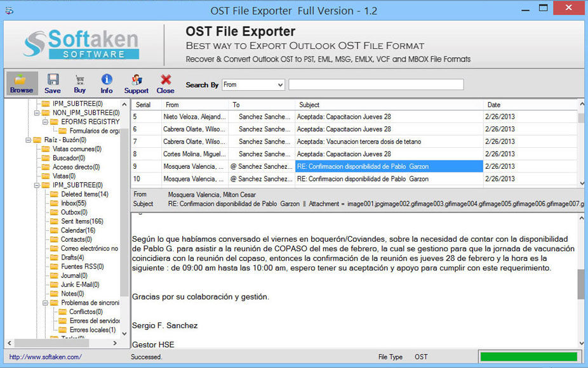Select the Drafts(4) folder icon
Viewport: 588px width, 368px height.
[x=55, y=258]
